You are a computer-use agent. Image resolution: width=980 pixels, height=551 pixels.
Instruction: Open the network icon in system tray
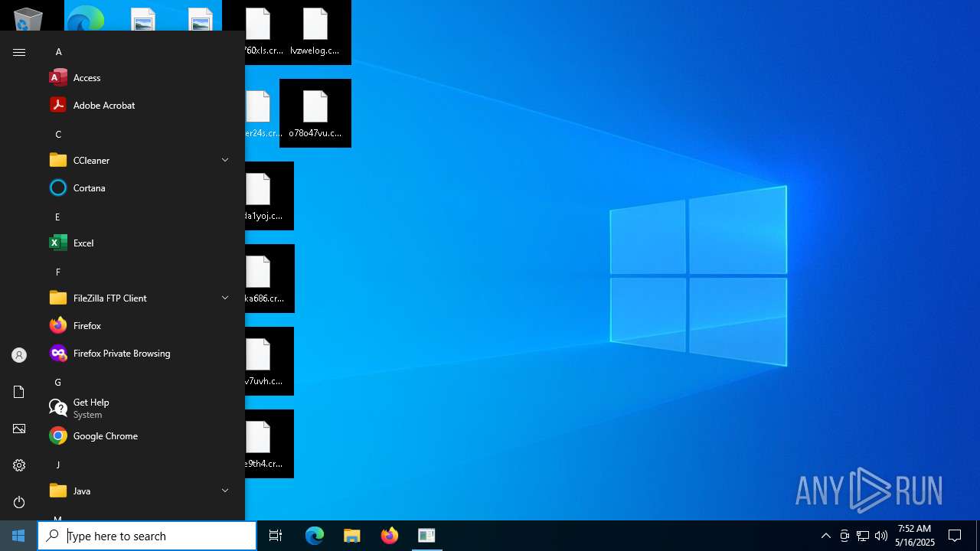pos(863,536)
